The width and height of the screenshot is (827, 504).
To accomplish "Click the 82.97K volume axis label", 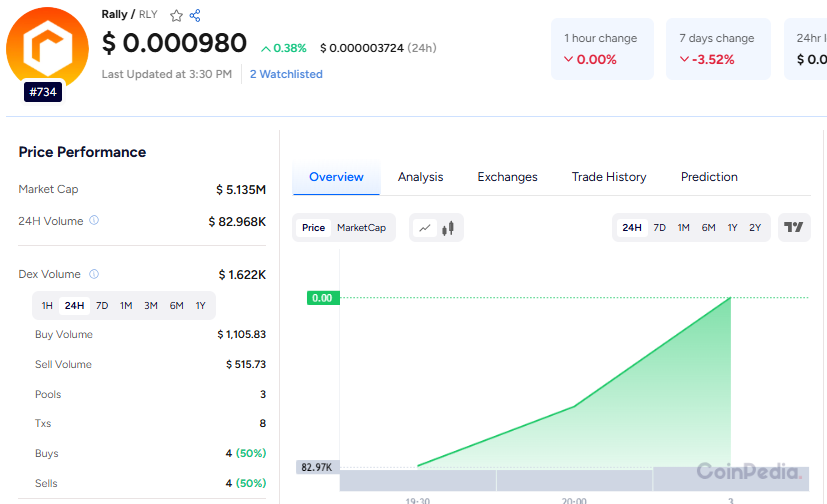I will point(317,467).
